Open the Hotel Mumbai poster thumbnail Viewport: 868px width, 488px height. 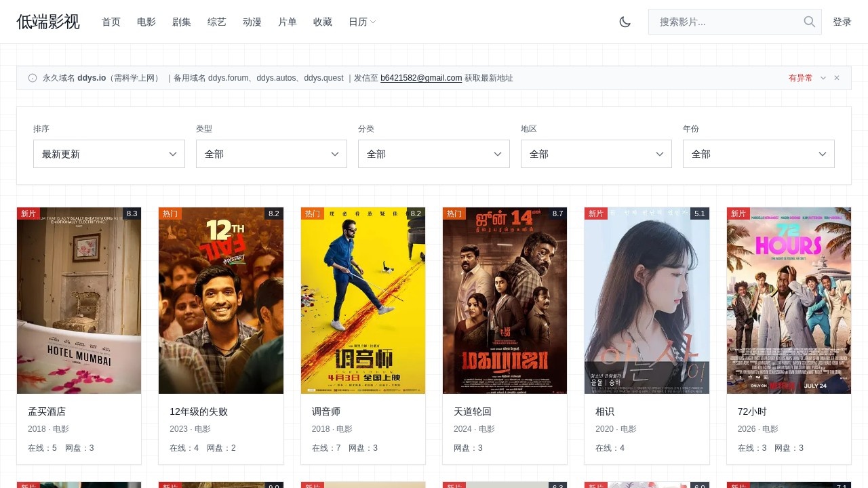tap(79, 300)
